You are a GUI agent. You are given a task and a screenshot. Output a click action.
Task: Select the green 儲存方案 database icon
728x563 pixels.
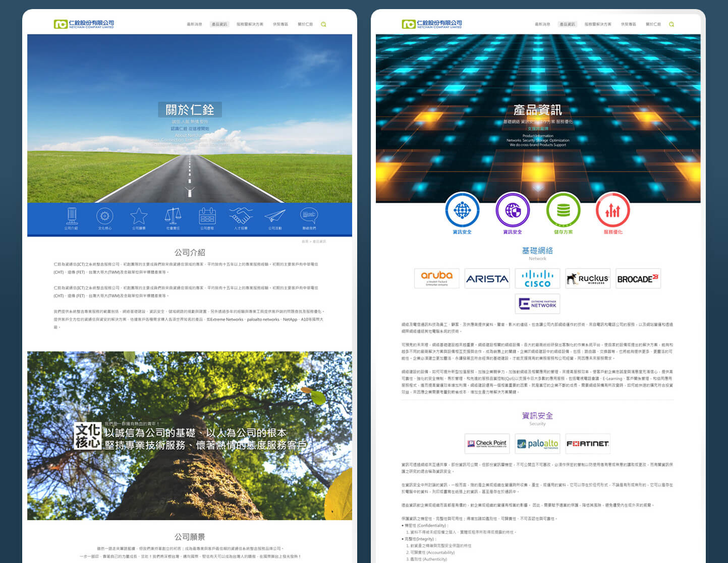click(563, 210)
